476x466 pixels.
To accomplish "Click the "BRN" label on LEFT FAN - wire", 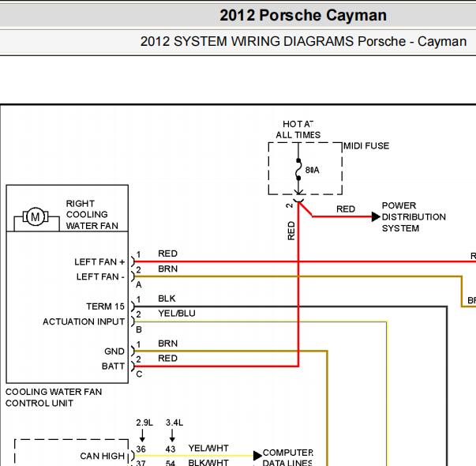I will coord(167,269).
